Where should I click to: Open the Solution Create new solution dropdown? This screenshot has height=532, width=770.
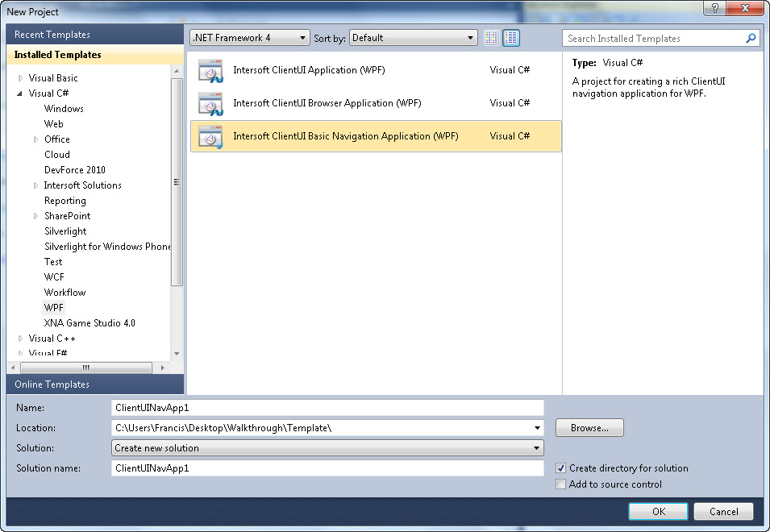tap(327, 448)
